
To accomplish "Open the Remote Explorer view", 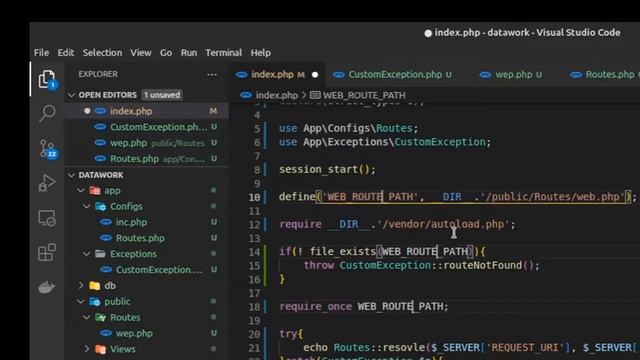I will point(47,218).
